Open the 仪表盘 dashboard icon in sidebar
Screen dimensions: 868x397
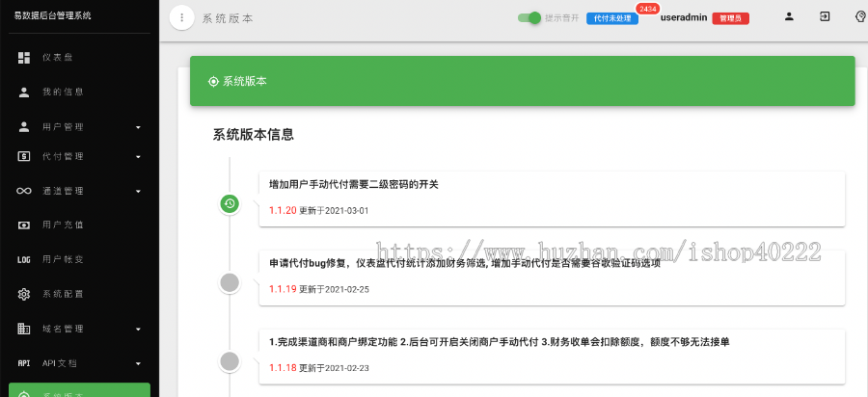pos(24,58)
